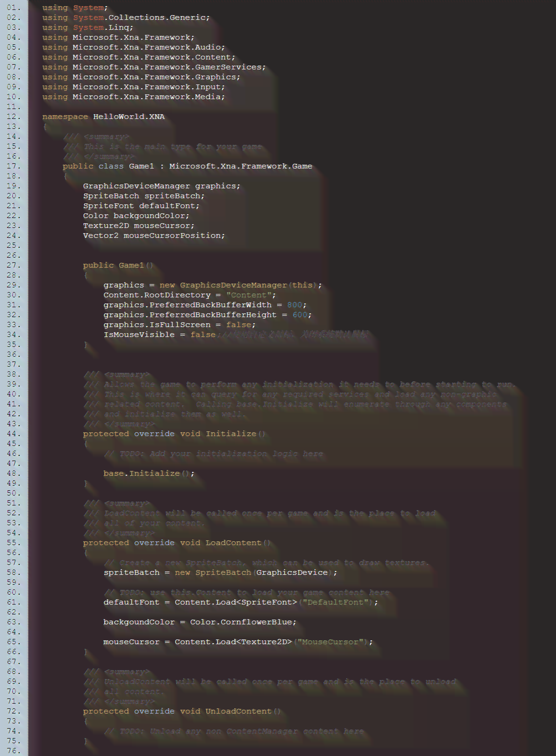Screen dimensions: 556x756
Task: Select 'using System.Collections.Generic;' line
Action: click(x=126, y=17)
